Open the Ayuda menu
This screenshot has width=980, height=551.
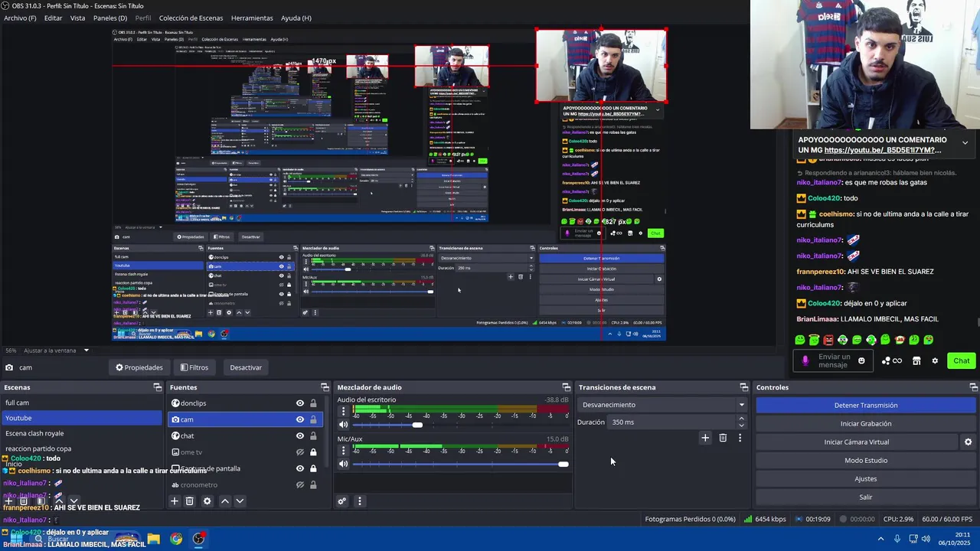point(296,18)
